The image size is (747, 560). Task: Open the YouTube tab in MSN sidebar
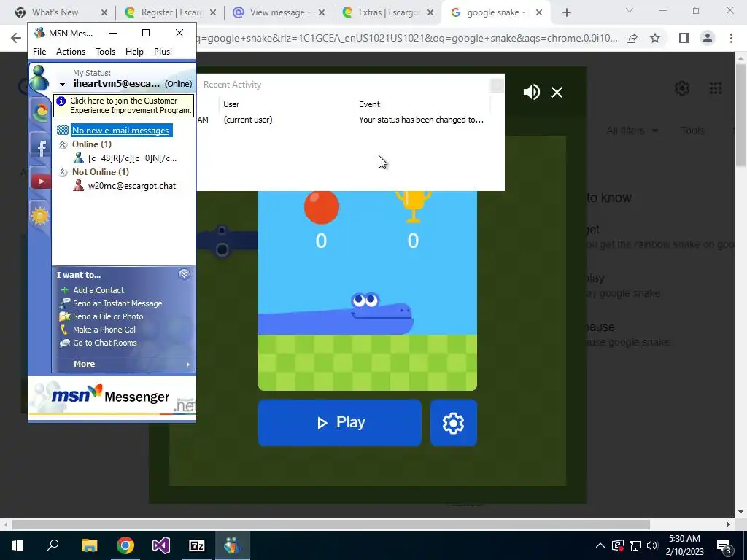pos(41,181)
